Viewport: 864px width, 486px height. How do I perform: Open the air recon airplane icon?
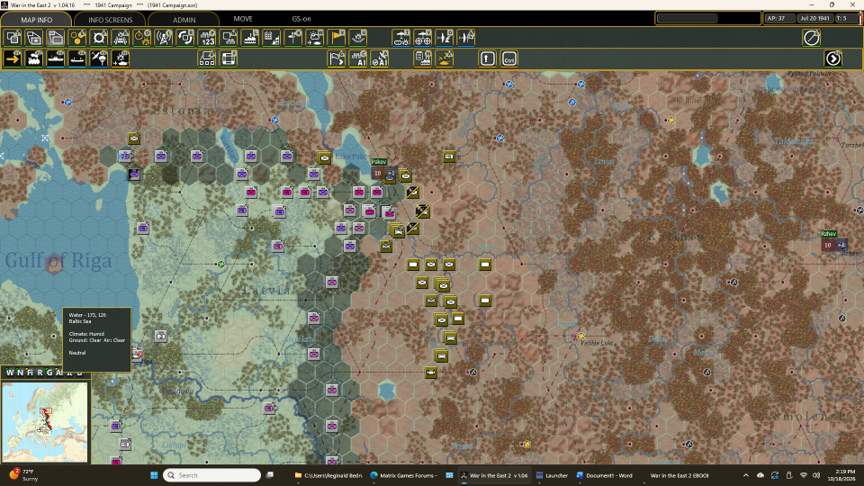(x=401, y=37)
